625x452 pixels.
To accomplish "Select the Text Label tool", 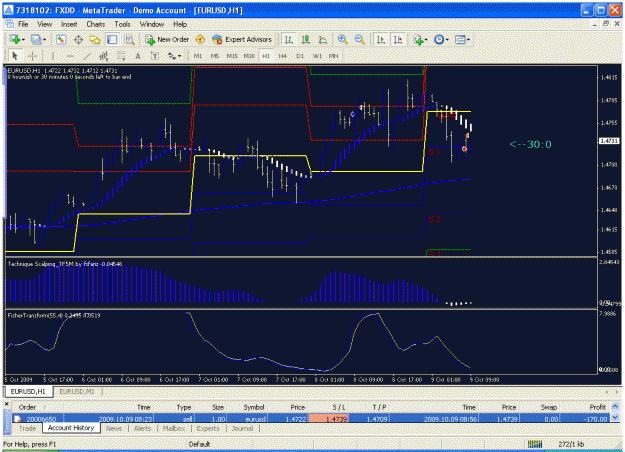I will point(155,56).
